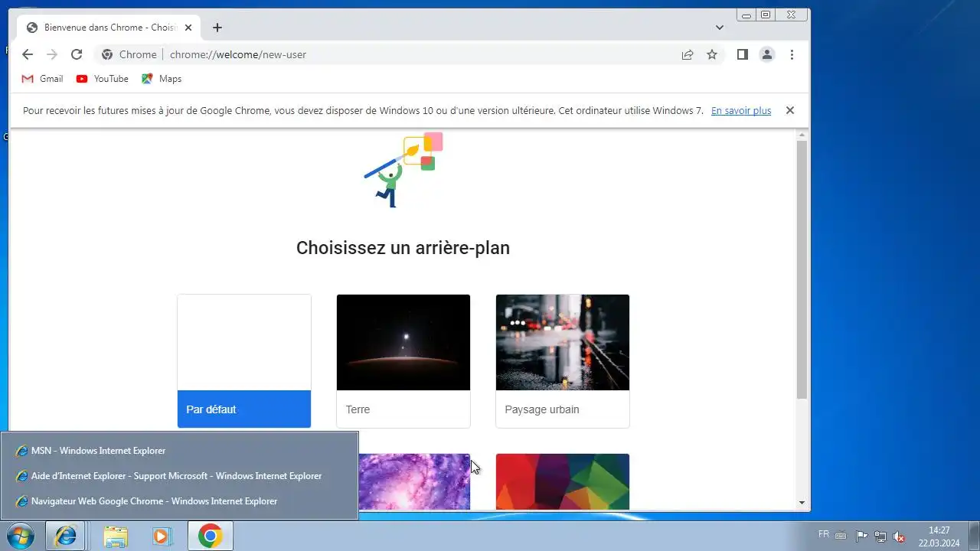Click the vertical scrollbar thumb
This screenshot has height=551, width=980.
click(802, 269)
